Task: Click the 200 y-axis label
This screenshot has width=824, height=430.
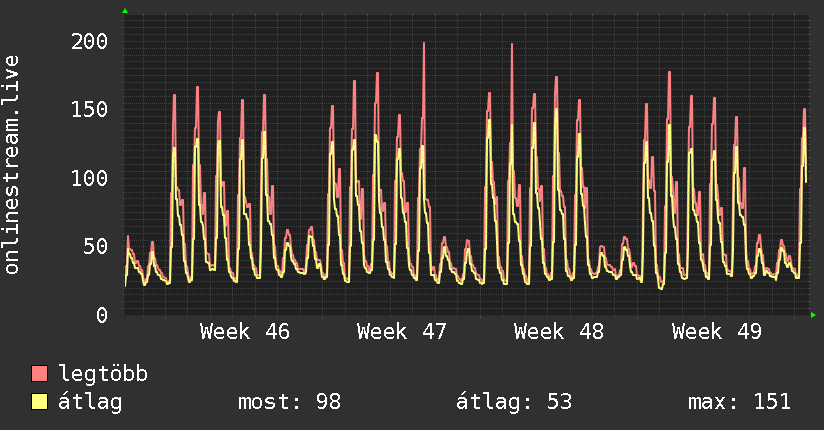Action: [89, 42]
